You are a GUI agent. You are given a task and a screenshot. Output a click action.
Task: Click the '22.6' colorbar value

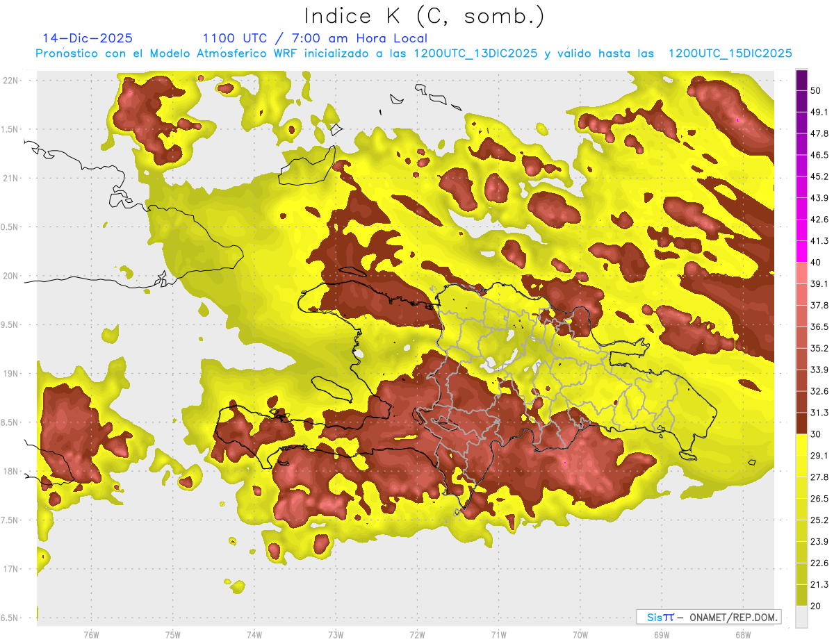tap(819, 563)
